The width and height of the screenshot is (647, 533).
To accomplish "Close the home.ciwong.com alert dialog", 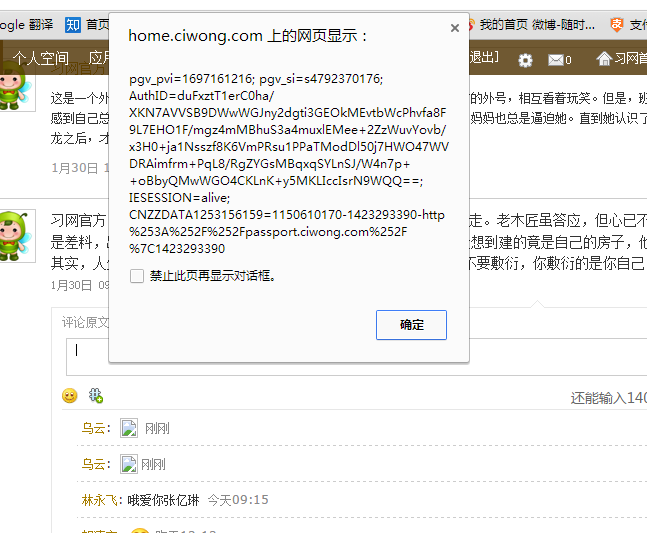I will (x=455, y=28).
